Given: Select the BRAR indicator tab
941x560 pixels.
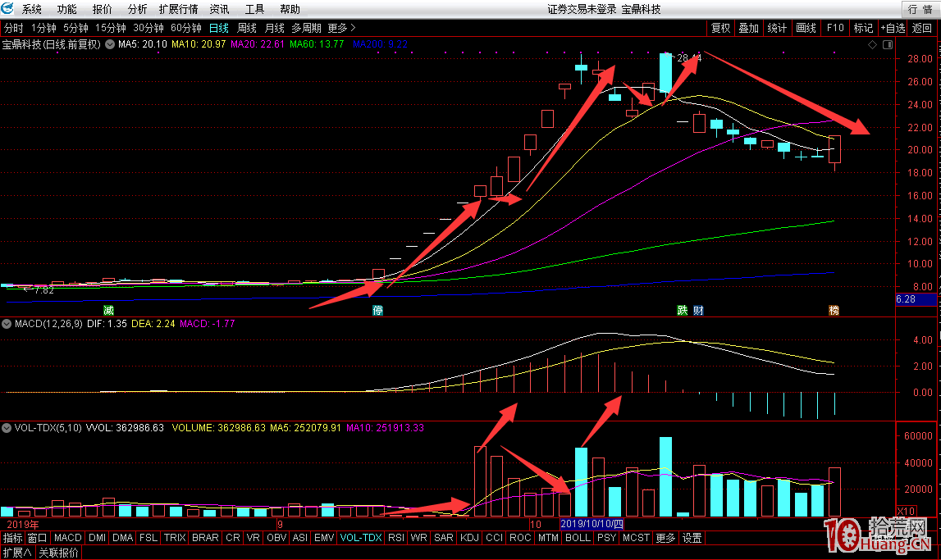Looking at the screenshot, I should click(x=205, y=538).
